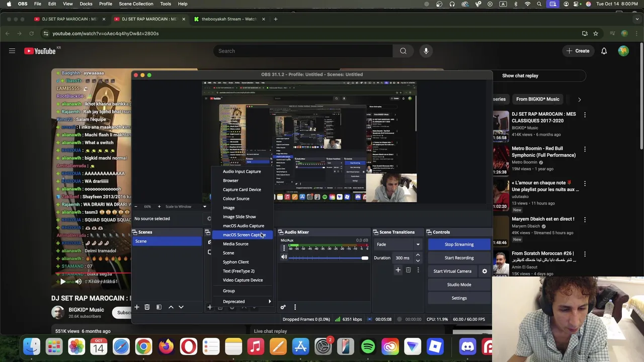Toggle Studio Mode button

pos(459,285)
